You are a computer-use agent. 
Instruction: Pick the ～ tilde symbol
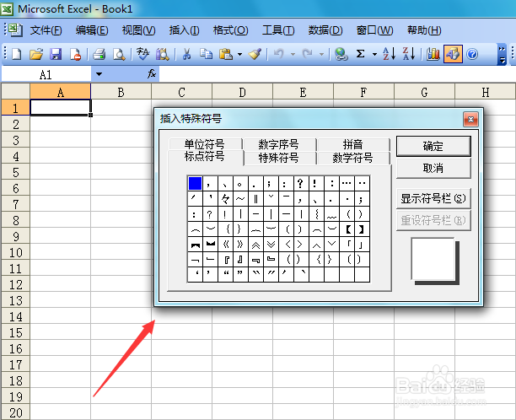point(240,199)
